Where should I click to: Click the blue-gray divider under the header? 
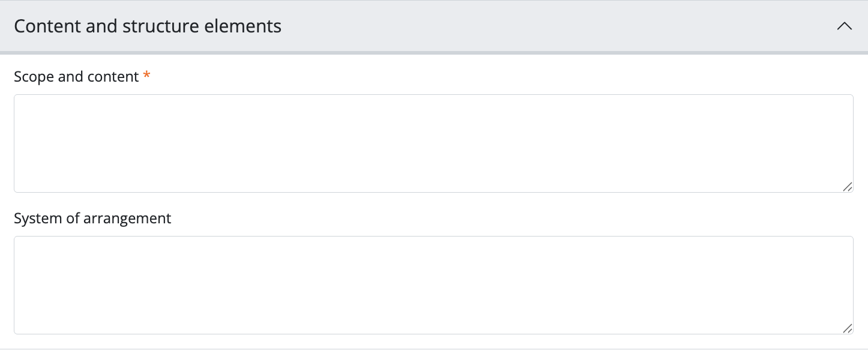click(433, 53)
